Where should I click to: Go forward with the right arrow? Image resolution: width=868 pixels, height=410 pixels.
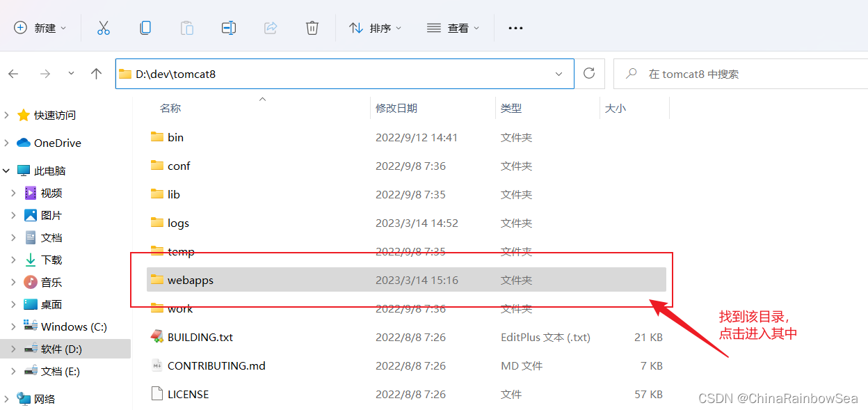coord(45,74)
